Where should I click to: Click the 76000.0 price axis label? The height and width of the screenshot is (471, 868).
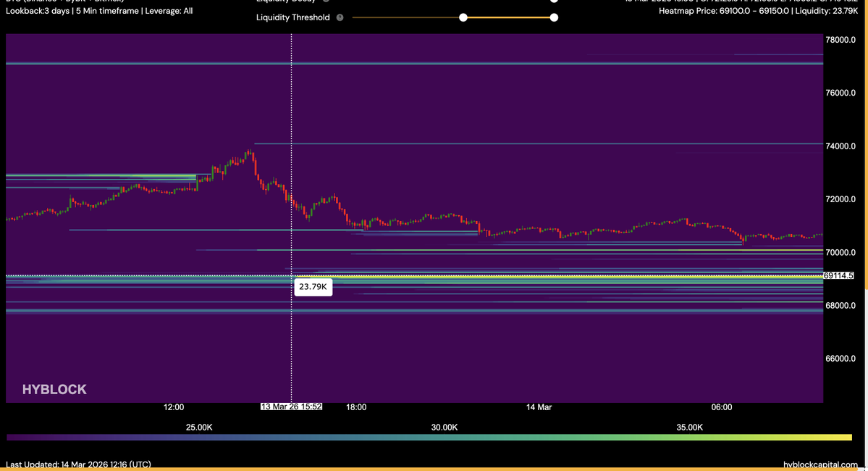840,93
